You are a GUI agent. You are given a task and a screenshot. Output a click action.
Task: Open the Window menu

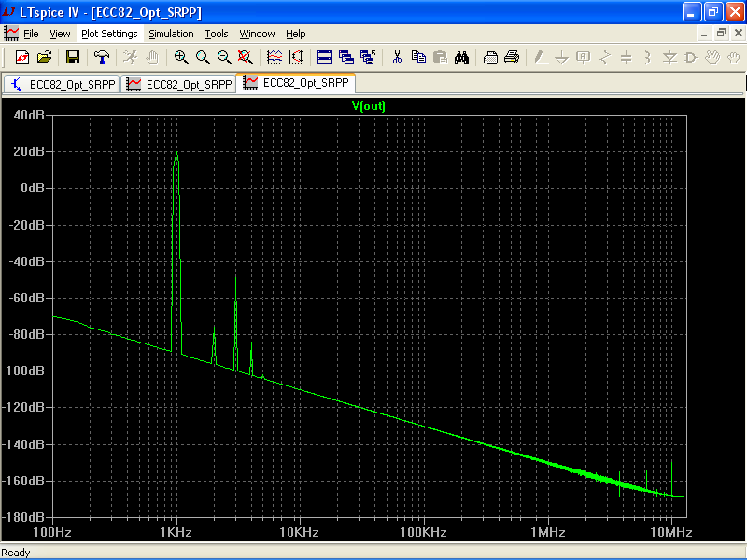tap(257, 34)
